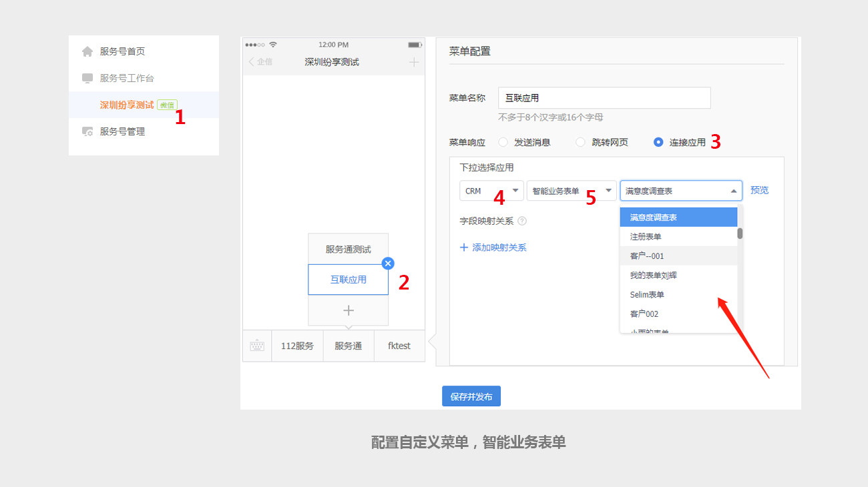Click the 保存并发布 button

[x=471, y=396]
